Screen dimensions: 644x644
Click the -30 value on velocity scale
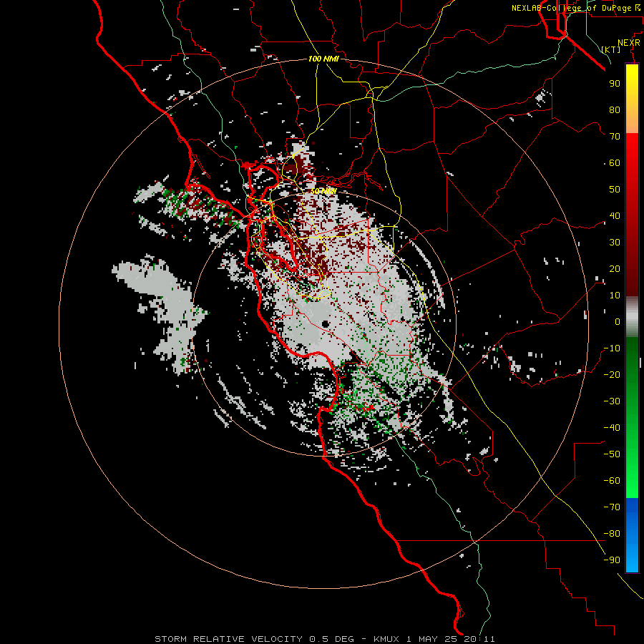tap(612, 401)
